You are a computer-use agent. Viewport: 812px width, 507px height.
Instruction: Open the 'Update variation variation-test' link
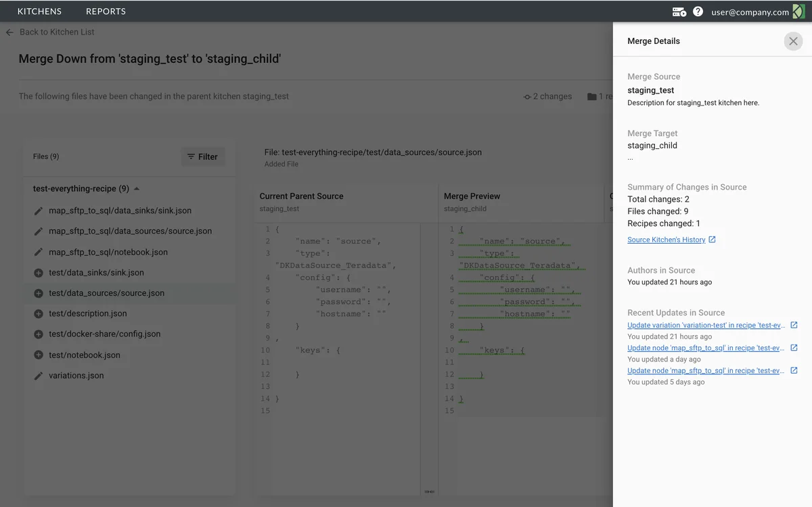pyautogui.click(x=706, y=326)
